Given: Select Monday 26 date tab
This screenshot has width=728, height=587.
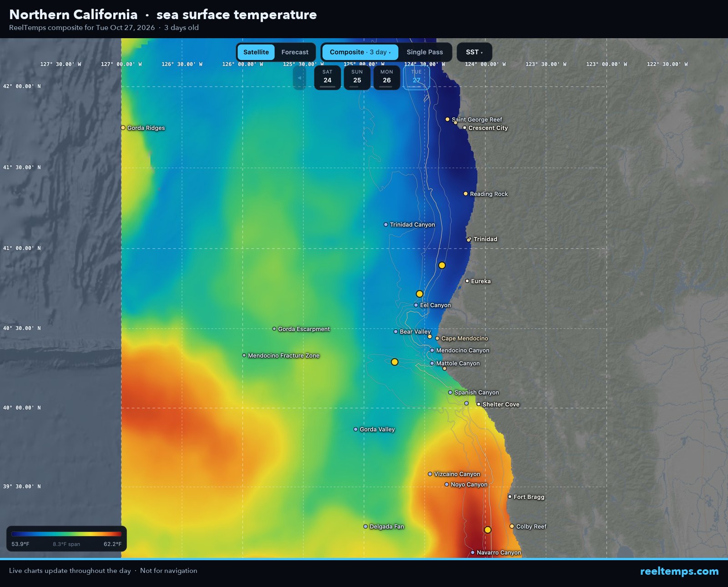Looking at the screenshot, I should tap(387, 78).
